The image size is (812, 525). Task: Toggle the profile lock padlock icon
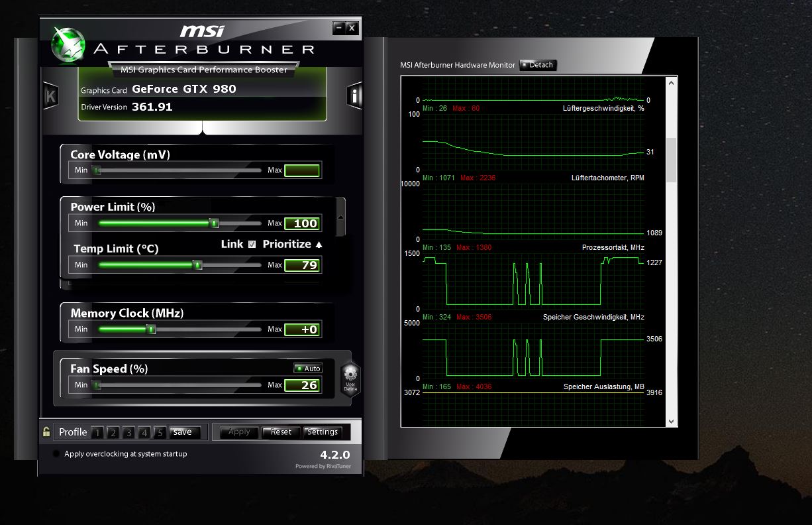click(46, 432)
